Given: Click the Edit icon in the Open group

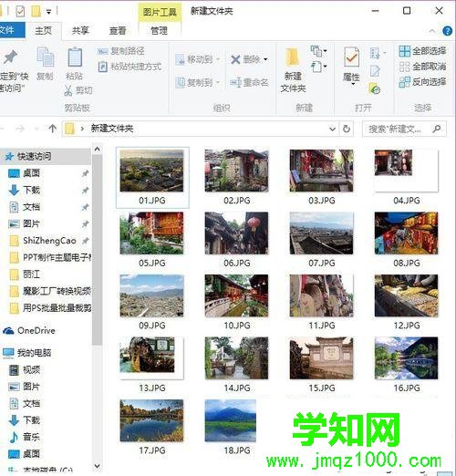Looking at the screenshot, I should click(375, 71).
